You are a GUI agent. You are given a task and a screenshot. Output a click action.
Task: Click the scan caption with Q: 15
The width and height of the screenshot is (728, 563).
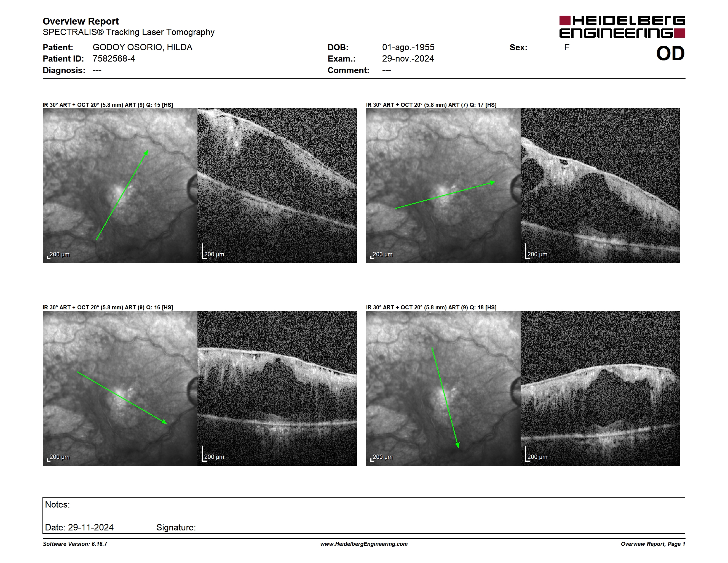pyautogui.click(x=108, y=105)
